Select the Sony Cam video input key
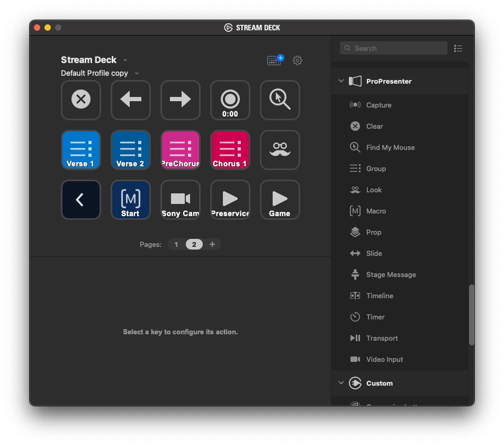Screen dimensions: 504x445 click(181, 200)
